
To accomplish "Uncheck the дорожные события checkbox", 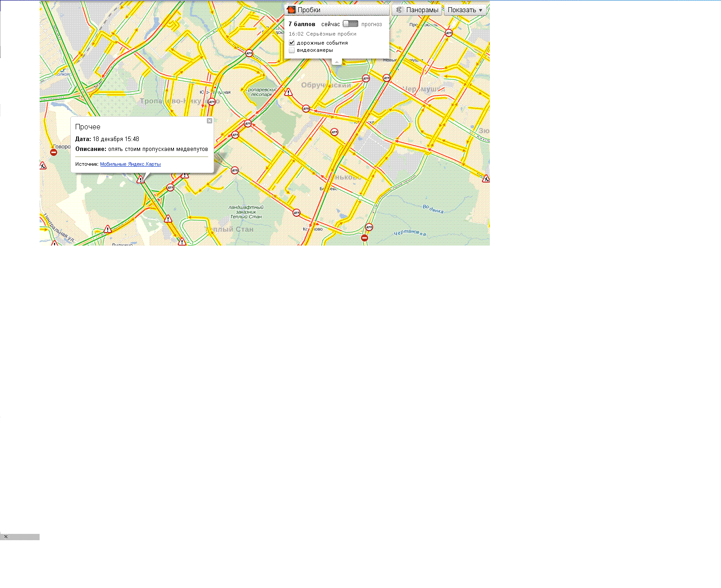I will coord(292,43).
